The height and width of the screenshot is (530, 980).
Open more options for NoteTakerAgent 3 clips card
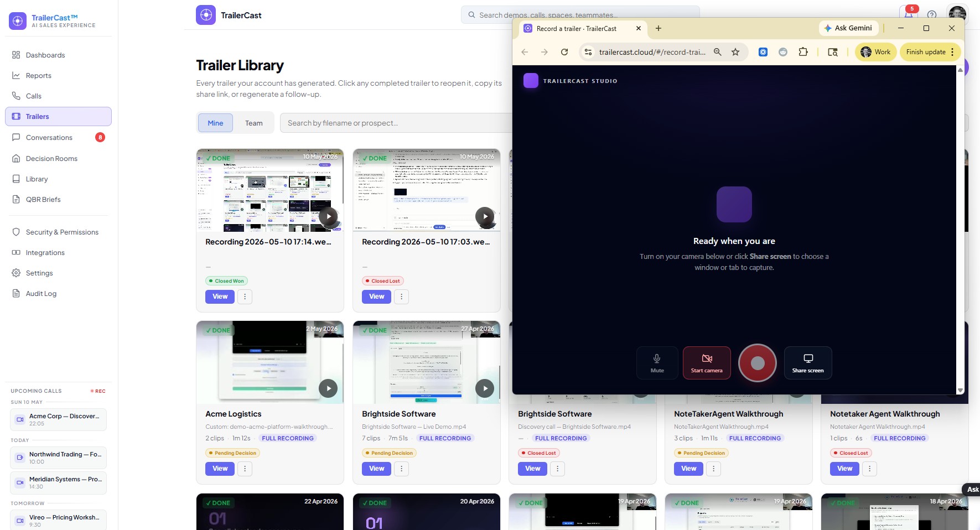pos(714,469)
